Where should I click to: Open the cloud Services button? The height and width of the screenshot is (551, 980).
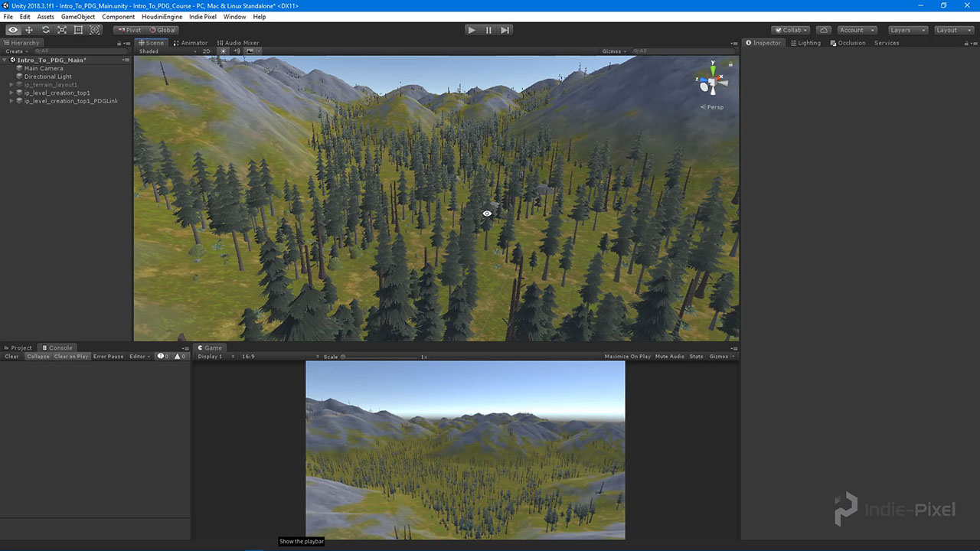click(823, 30)
